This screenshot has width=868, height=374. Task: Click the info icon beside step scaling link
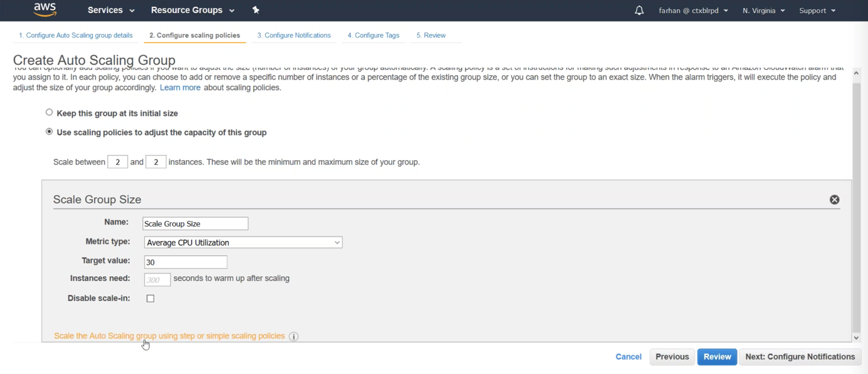(x=294, y=336)
